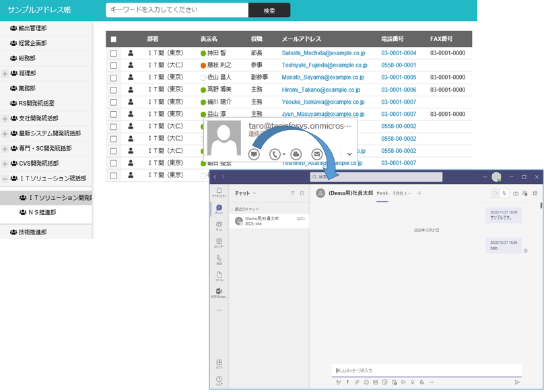Expand the 経理部 tree node
Viewport: 546px width, 392px height.
click(5, 73)
